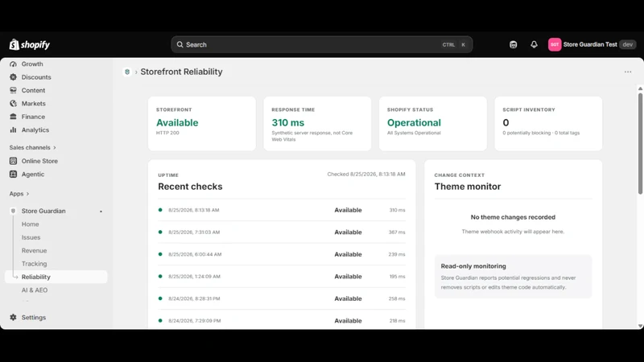Go to Markets section
Screen dimensions: 644x362
[33, 104]
